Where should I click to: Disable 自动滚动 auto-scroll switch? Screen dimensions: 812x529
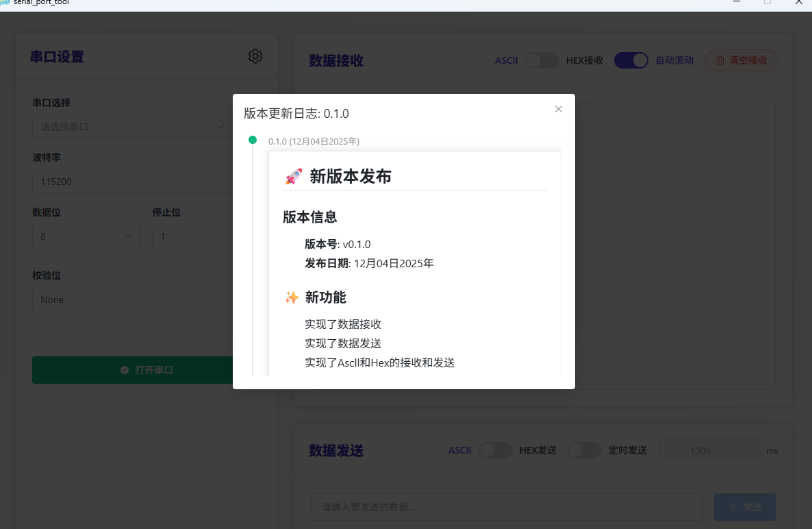click(631, 60)
